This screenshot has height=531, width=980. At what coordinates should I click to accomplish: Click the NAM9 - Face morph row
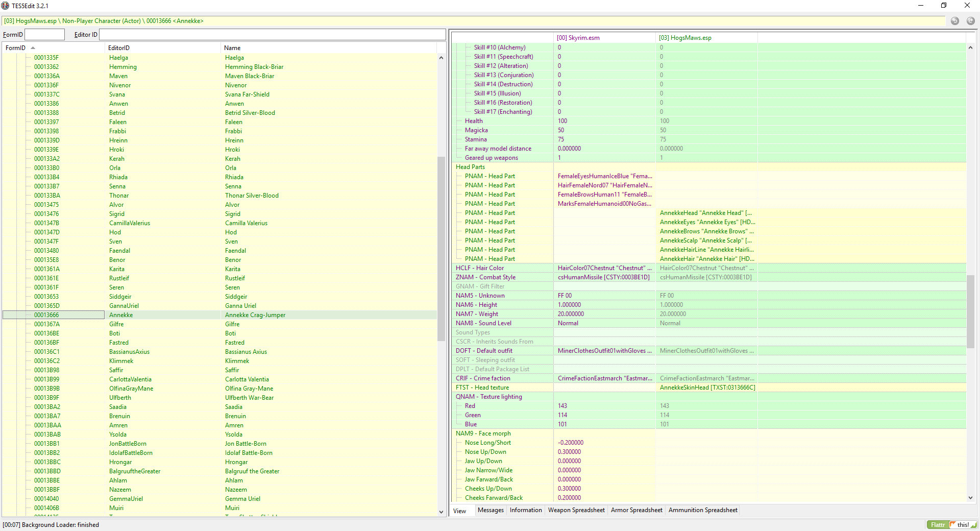[709, 433]
